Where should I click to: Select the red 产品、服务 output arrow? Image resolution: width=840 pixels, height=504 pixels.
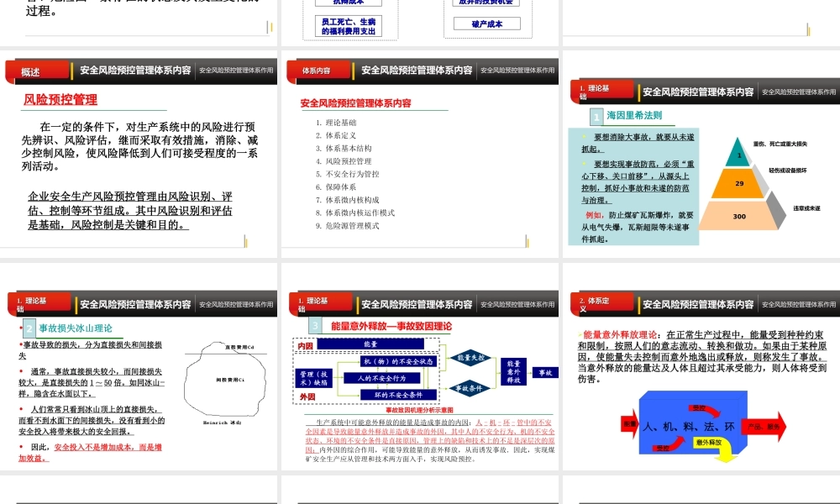(x=764, y=427)
